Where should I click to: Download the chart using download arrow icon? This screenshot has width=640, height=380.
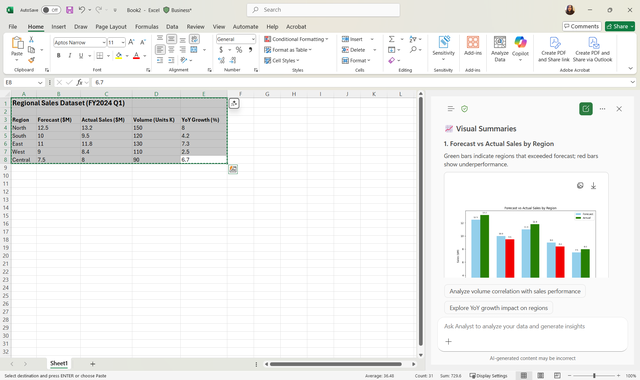point(593,186)
